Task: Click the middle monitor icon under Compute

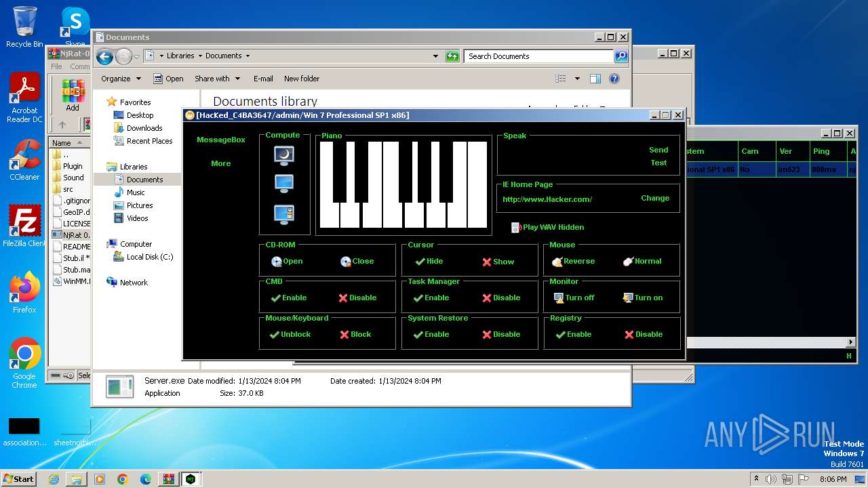Action: (284, 184)
